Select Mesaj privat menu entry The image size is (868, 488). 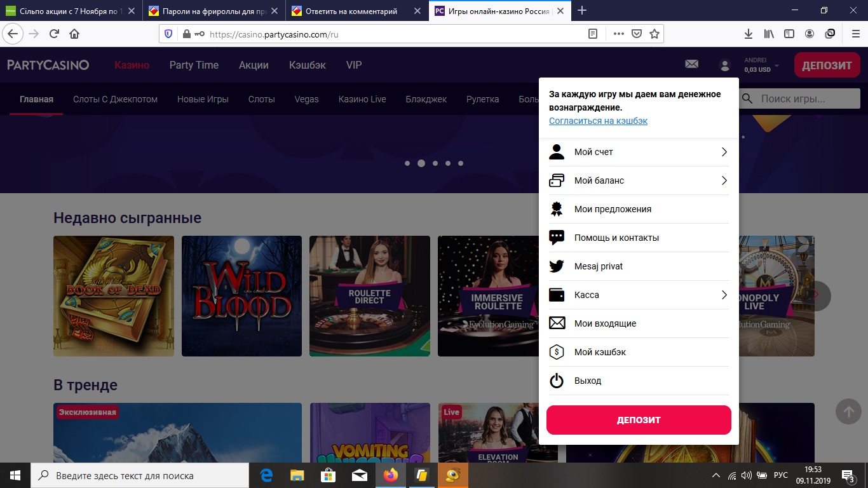coord(639,266)
